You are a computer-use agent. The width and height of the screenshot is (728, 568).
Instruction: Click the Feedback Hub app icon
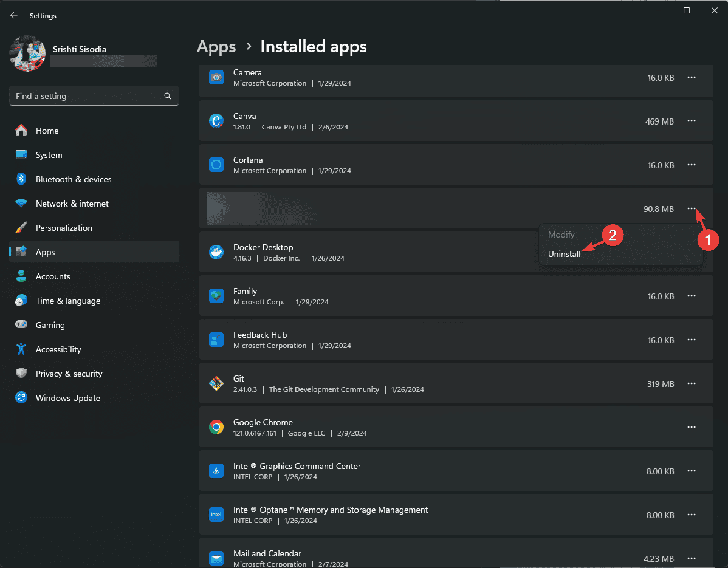point(216,340)
